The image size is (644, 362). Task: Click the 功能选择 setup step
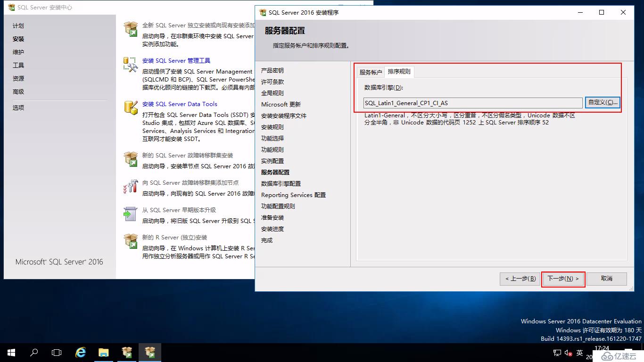(272, 139)
